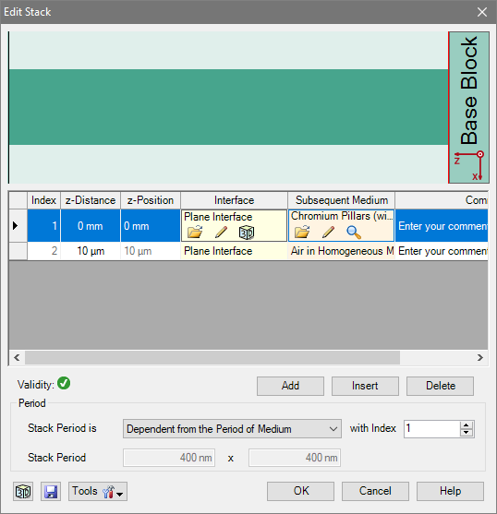The image size is (497, 514).
Task: Open the Tools dropdown menu
Action: [x=98, y=491]
